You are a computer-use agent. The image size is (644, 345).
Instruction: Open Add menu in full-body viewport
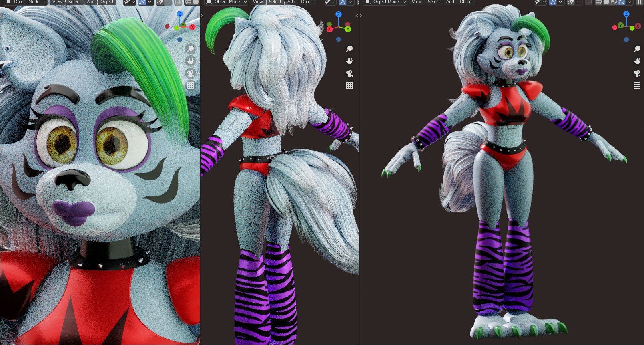tap(450, 2)
